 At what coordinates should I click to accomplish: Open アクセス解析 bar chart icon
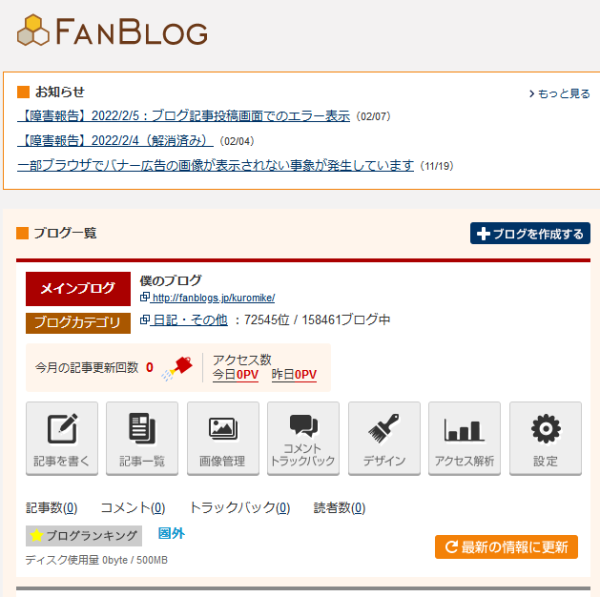coord(465,439)
